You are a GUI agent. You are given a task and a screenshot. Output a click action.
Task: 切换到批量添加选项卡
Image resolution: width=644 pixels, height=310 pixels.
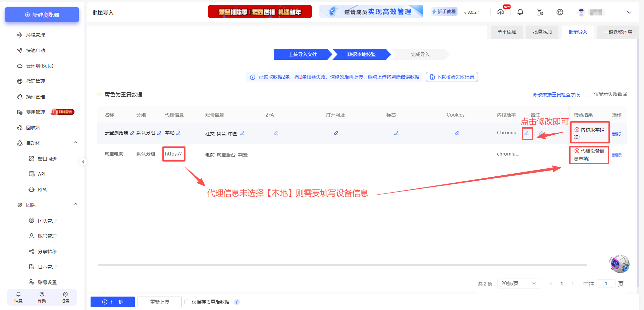[x=542, y=32]
